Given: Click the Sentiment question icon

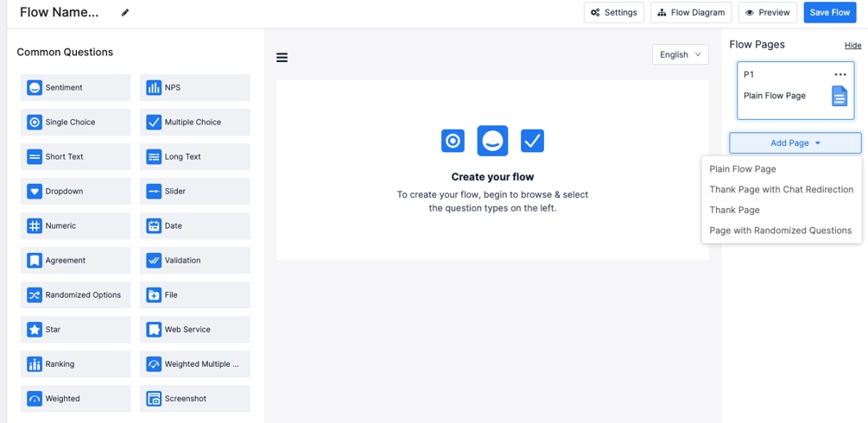Looking at the screenshot, I should pyautogui.click(x=35, y=87).
